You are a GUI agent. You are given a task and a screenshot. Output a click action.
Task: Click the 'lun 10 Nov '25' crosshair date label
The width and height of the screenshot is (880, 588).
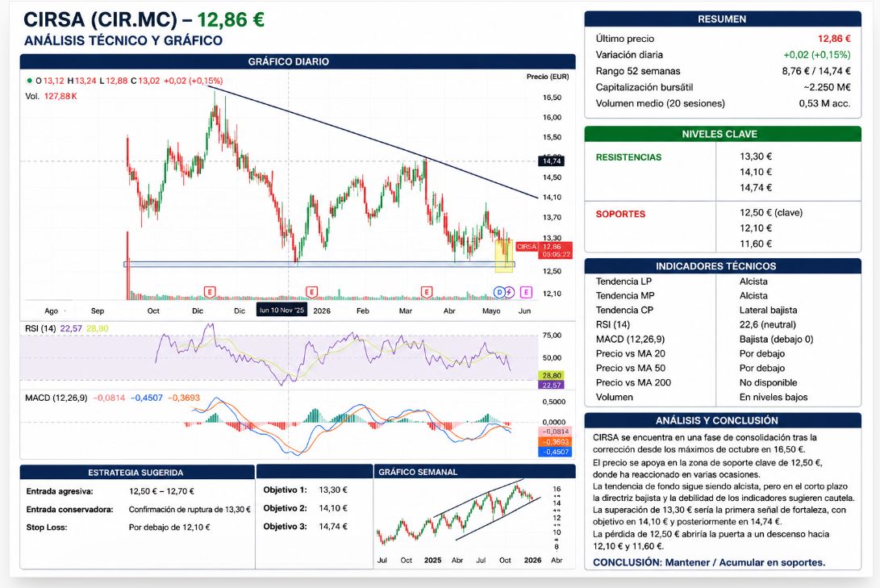[282, 311]
